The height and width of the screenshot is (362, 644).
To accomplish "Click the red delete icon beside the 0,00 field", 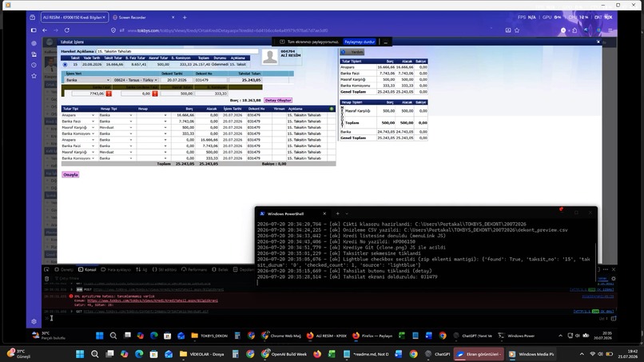I will point(155,93).
